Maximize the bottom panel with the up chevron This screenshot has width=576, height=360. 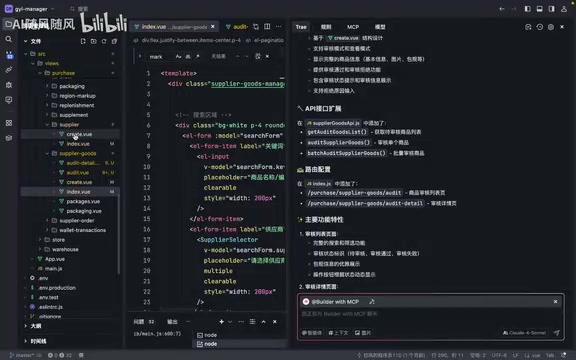[263, 322]
